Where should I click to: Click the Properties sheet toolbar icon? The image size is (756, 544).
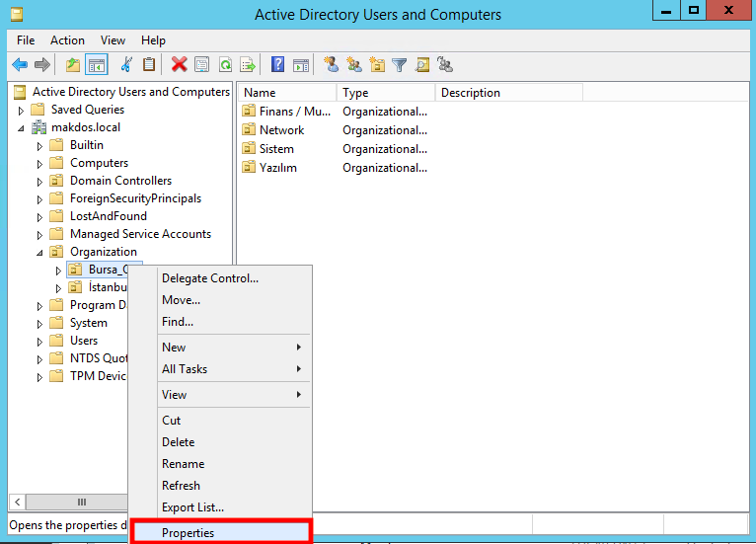201,64
